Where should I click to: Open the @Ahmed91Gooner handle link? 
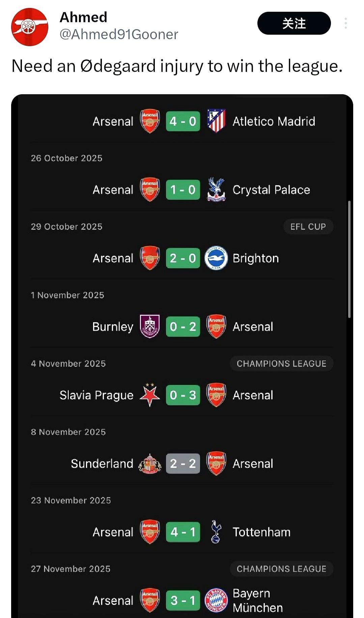click(119, 34)
